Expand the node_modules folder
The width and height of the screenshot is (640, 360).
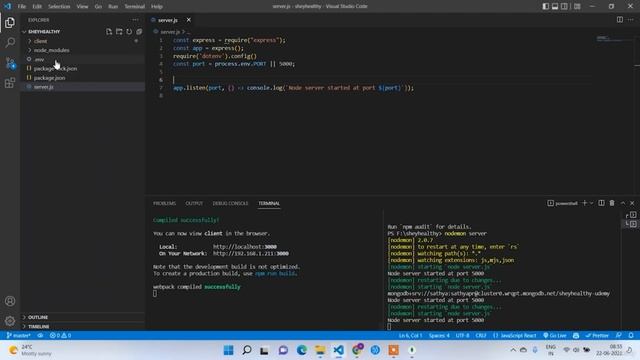[x=83, y=50]
